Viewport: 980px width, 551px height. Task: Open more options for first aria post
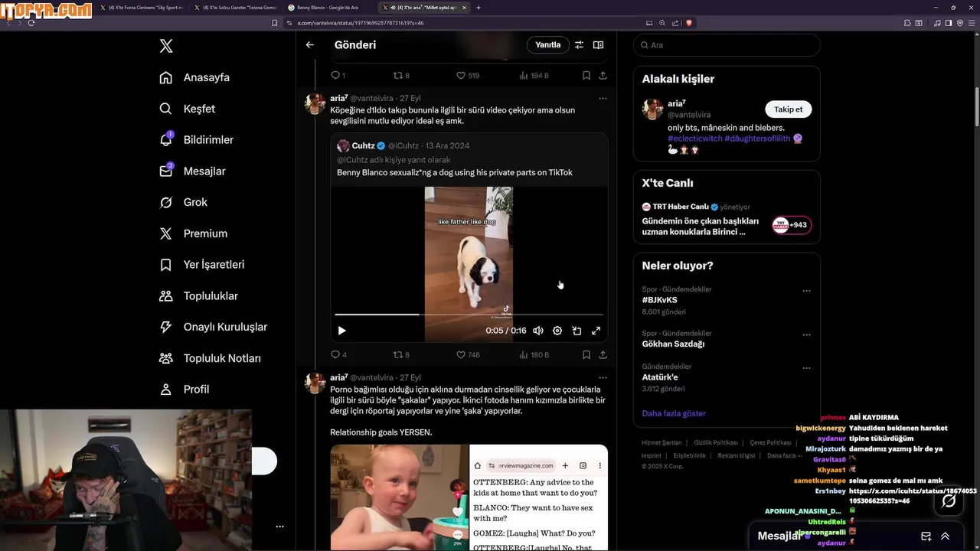pyautogui.click(x=603, y=99)
